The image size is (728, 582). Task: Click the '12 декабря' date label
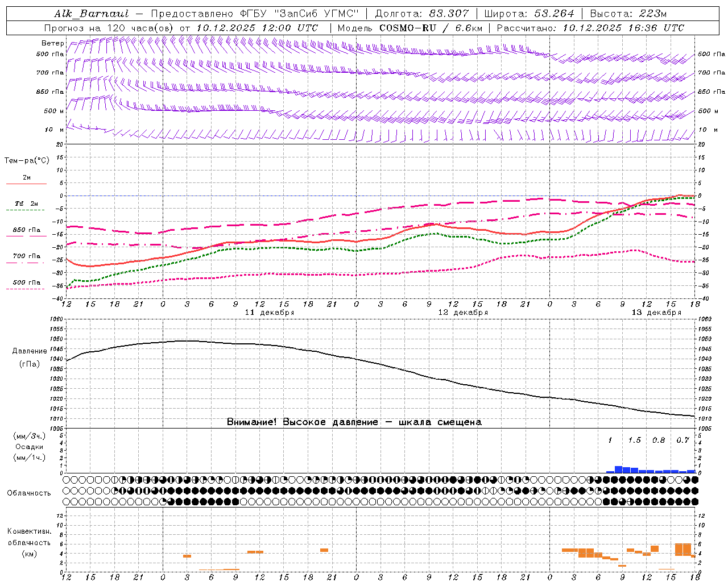pyautogui.click(x=463, y=313)
